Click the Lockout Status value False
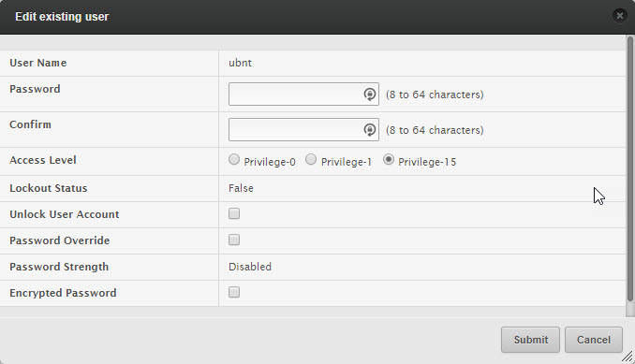The height and width of the screenshot is (364, 635). (x=241, y=188)
